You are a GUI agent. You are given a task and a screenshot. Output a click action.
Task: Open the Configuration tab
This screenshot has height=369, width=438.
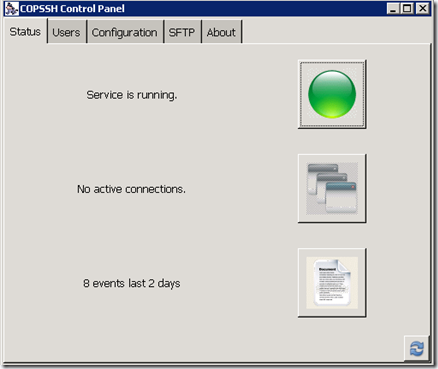tap(124, 32)
